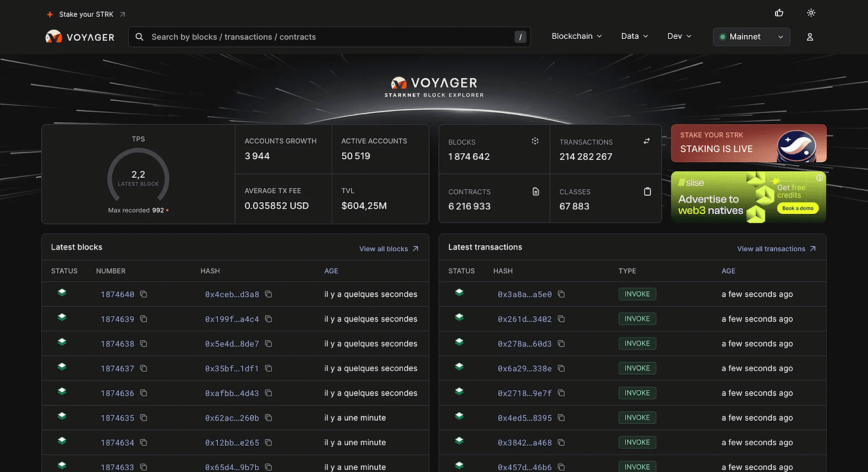Viewport: 868px width, 472px height.
Task: Copy transaction hash 0x278a…60d3
Action: (x=561, y=344)
